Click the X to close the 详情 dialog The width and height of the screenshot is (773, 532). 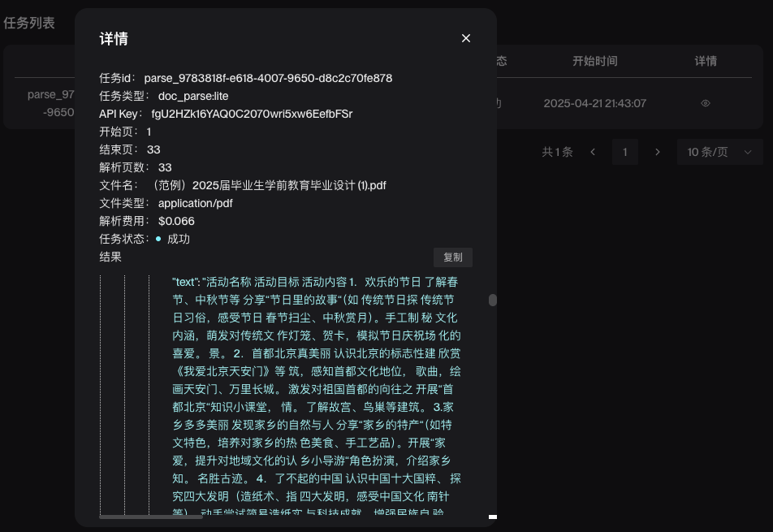click(x=465, y=38)
